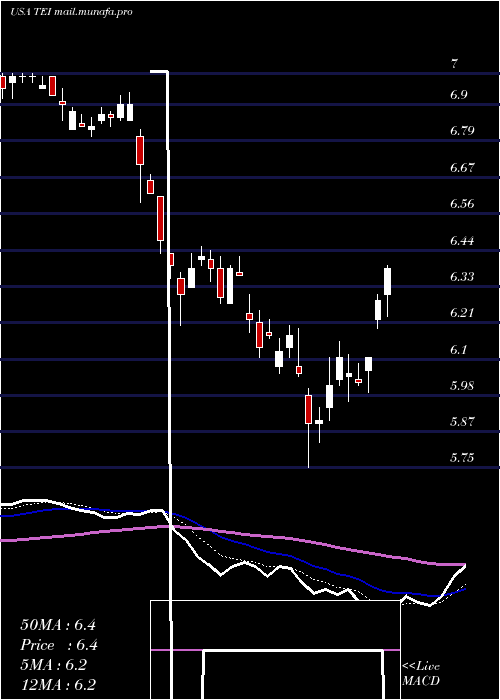
Task: Click the price axis label 6.9
Action: (x=459, y=95)
